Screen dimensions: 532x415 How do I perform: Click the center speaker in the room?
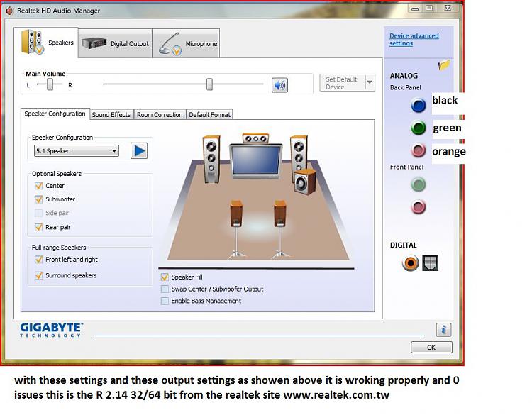pyautogui.click(x=255, y=138)
